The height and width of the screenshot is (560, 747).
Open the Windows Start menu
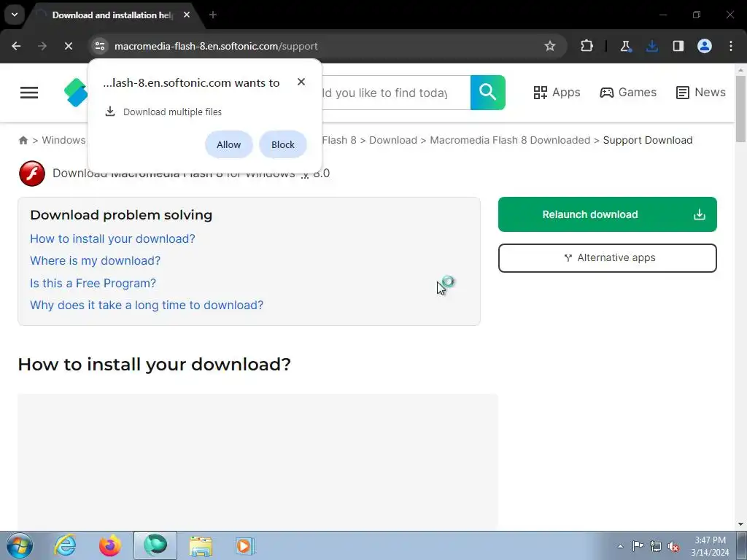(20, 545)
